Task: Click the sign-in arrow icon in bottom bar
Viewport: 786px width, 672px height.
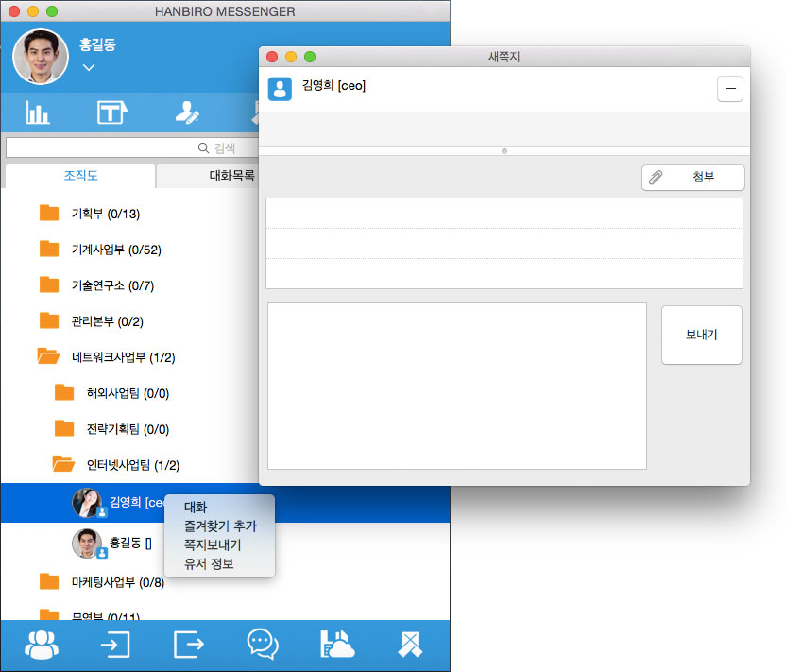Action: pyautogui.click(x=115, y=645)
